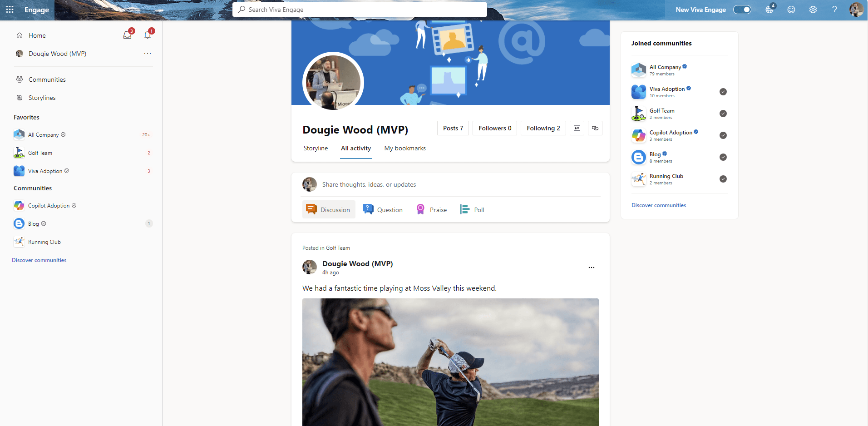Image resolution: width=868 pixels, height=426 pixels.
Task: Click the Followers 0 button
Action: click(x=495, y=128)
